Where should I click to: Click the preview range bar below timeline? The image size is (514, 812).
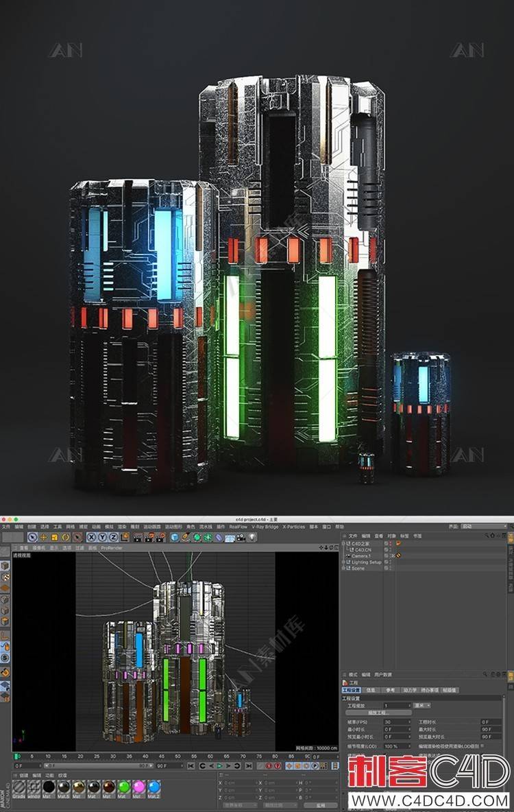tap(99, 765)
